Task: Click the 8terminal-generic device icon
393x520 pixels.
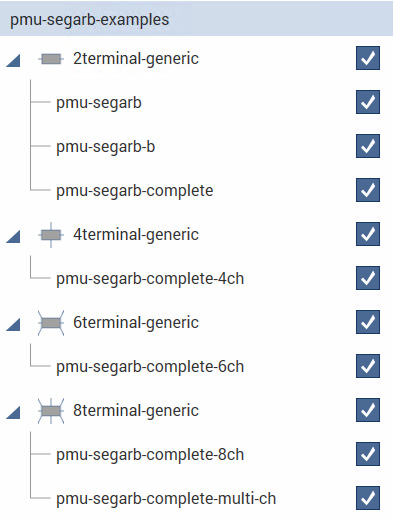Action: [51, 411]
